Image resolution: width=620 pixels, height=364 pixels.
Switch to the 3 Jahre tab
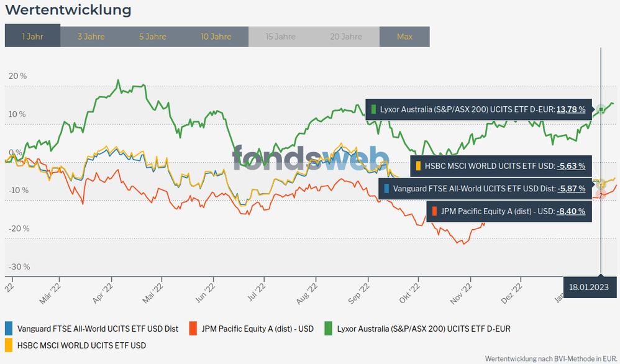coord(91,36)
